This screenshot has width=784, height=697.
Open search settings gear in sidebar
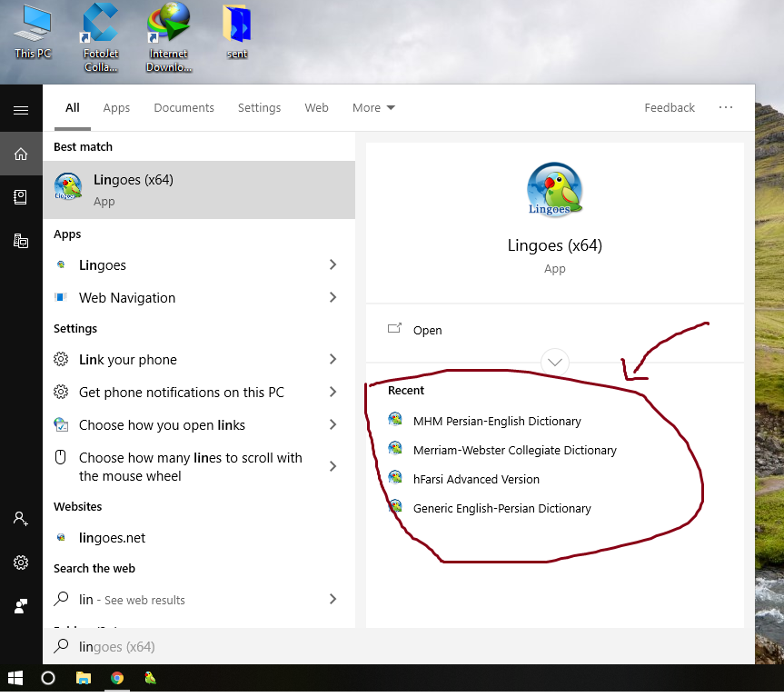click(x=21, y=563)
